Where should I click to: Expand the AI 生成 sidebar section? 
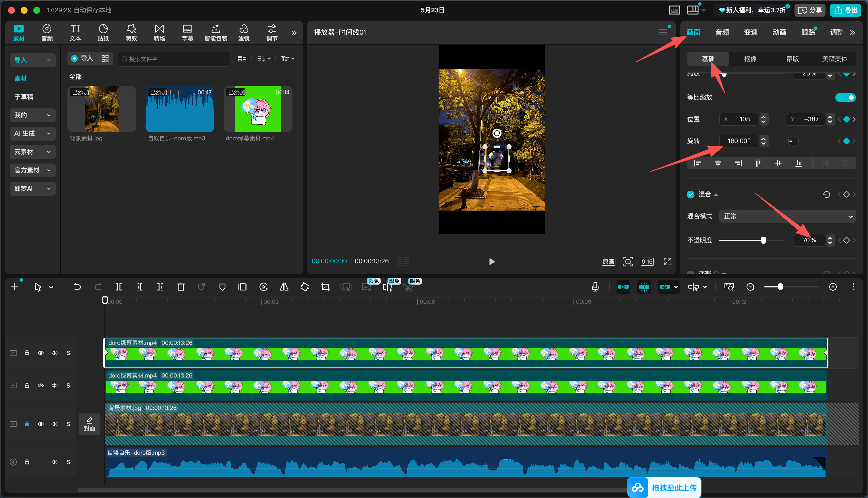[32, 134]
